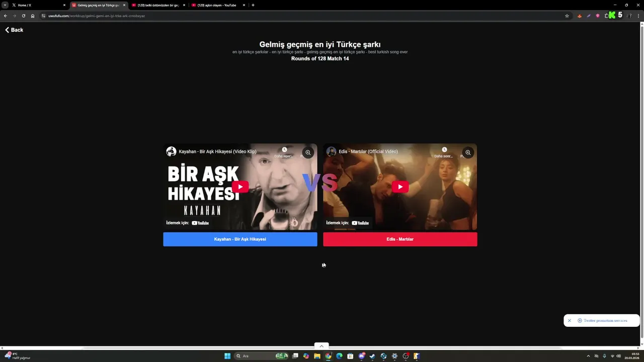This screenshot has height=362, width=644.
Task: Close the Twitter promotion services ad
Action: [x=570, y=320]
